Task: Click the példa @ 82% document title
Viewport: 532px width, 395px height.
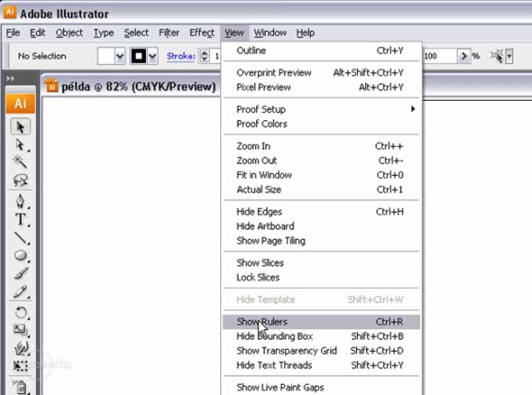Action: click(139, 86)
